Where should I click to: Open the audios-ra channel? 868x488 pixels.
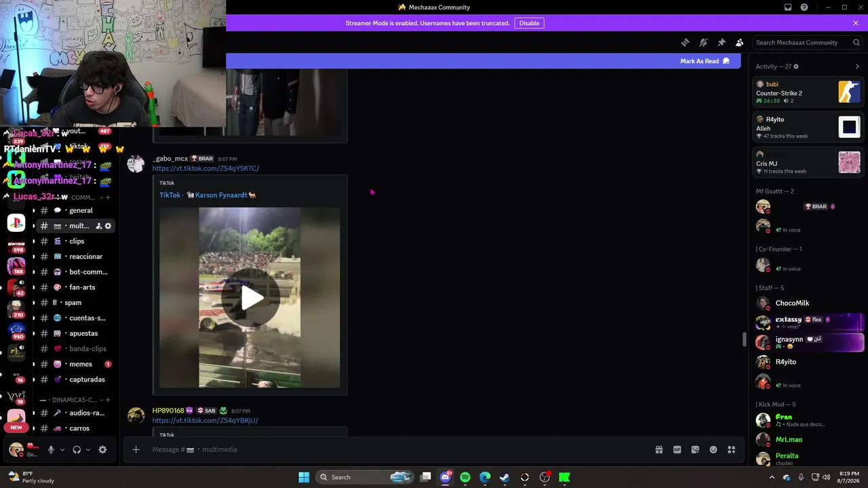(75, 413)
